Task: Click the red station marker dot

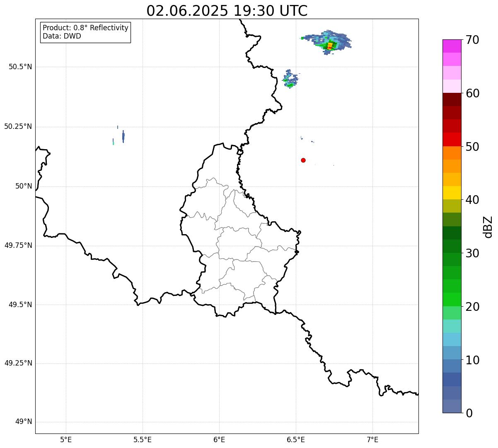Action: coord(303,160)
